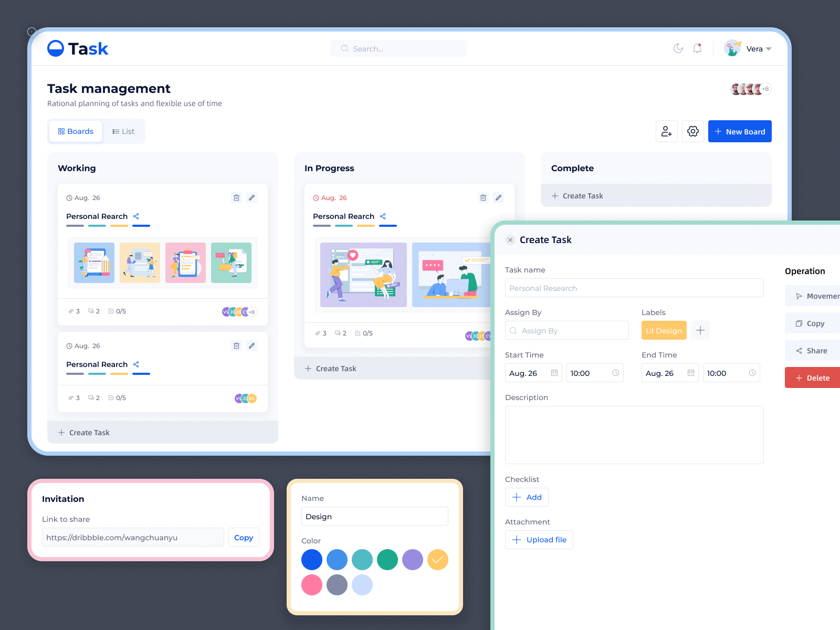Copy the invitation share link
This screenshot has width=840, height=630.
[x=244, y=537]
